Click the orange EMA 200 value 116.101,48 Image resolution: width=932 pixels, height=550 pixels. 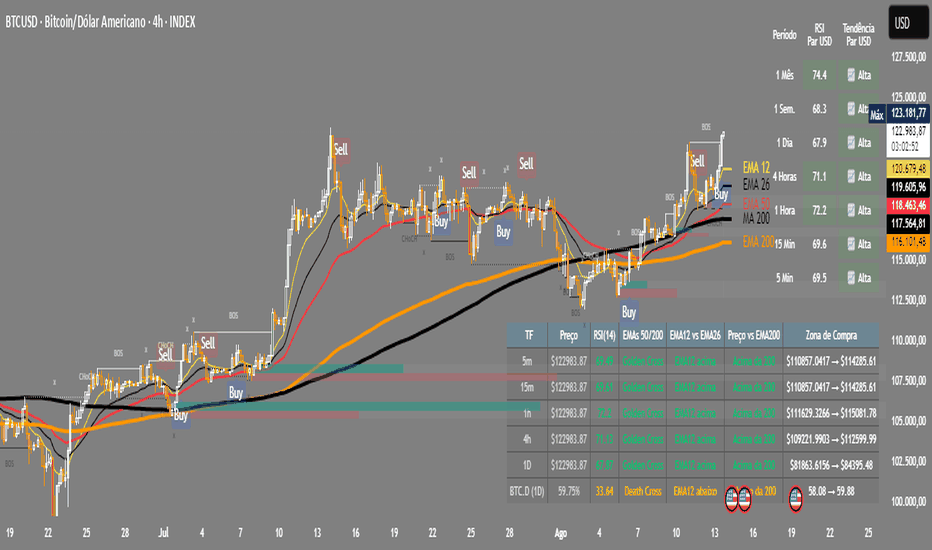pyautogui.click(x=908, y=242)
